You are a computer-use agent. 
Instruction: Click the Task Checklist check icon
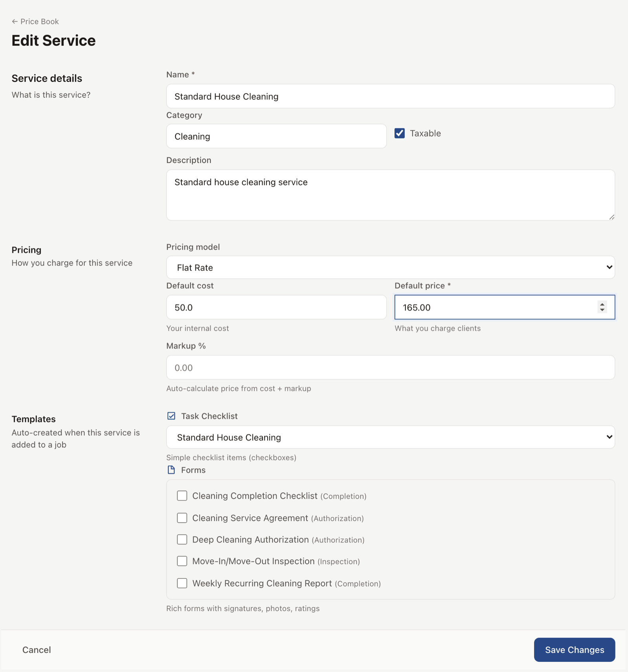coord(171,416)
